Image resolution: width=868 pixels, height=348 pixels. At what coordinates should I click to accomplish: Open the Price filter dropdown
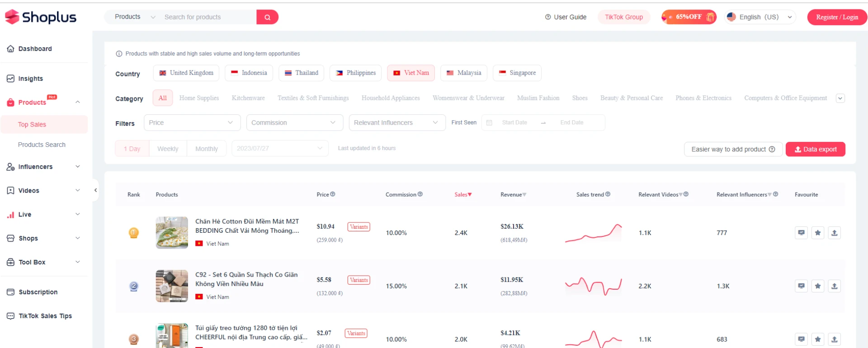coord(192,122)
